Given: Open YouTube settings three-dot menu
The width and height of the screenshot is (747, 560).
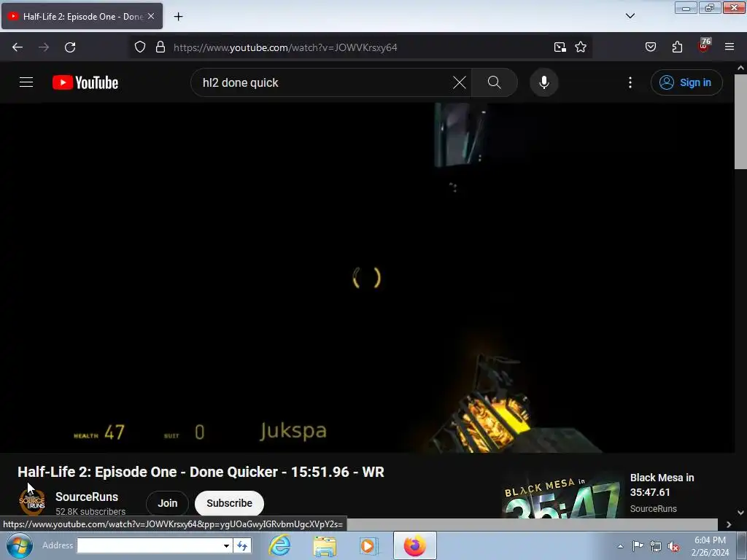Looking at the screenshot, I should coord(630,82).
